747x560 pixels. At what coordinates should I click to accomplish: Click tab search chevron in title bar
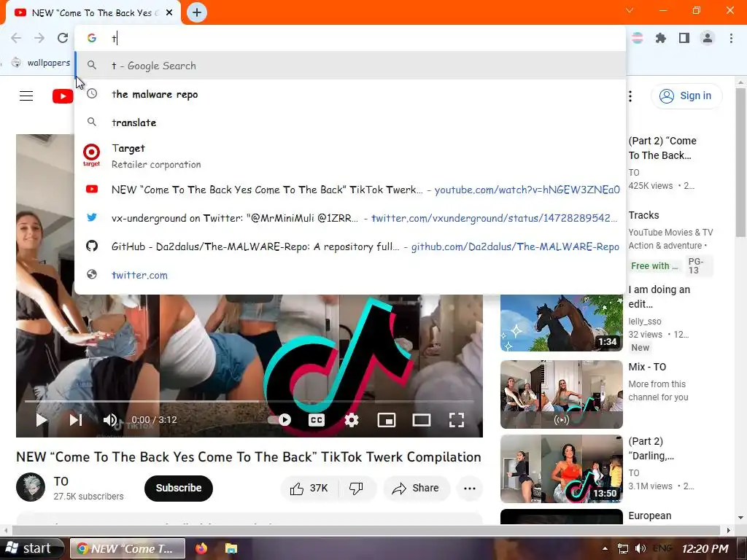tap(630, 10)
